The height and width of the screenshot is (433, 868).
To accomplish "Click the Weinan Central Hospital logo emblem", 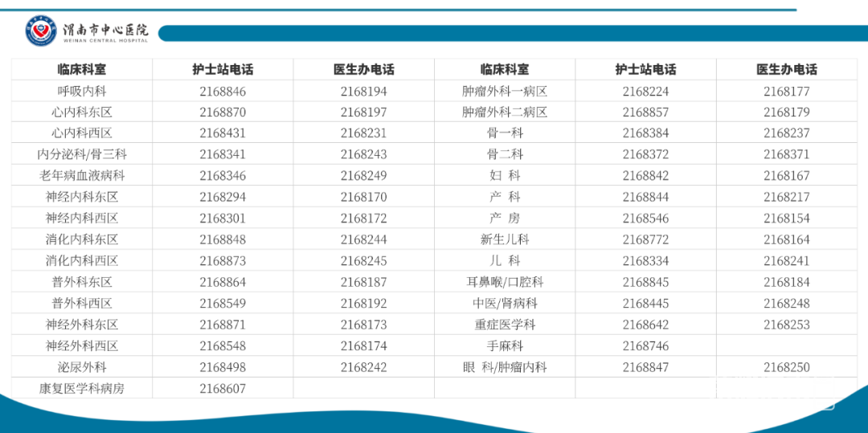I will pos(41,31).
